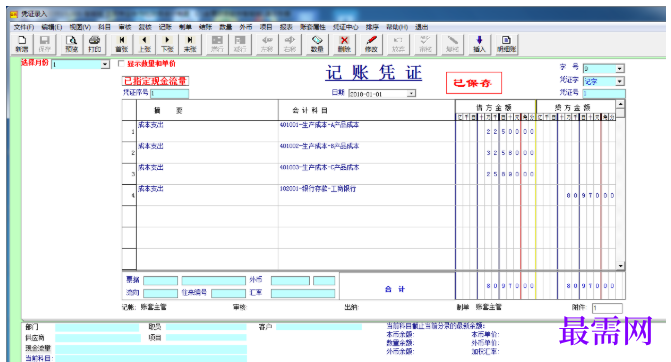This screenshot has width=671, height=362.
Task: Click the 往来编号 input field
Action: 229,294
